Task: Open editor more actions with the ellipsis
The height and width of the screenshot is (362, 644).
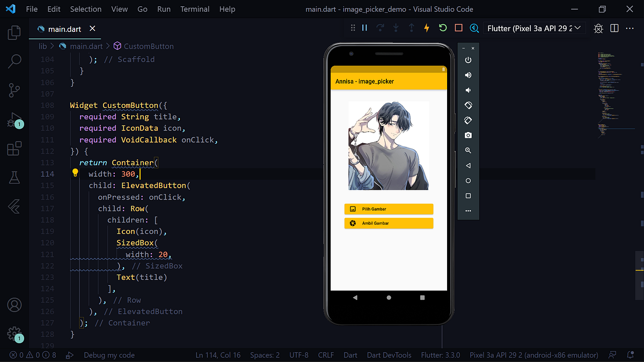Action: pos(630,28)
